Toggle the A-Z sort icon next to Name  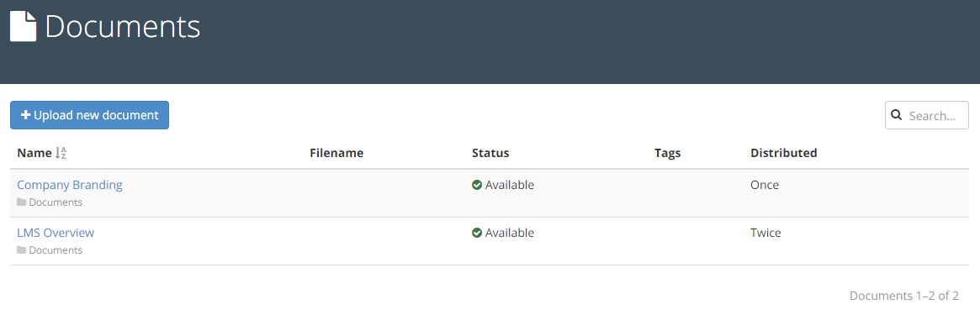pyautogui.click(x=61, y=153)
